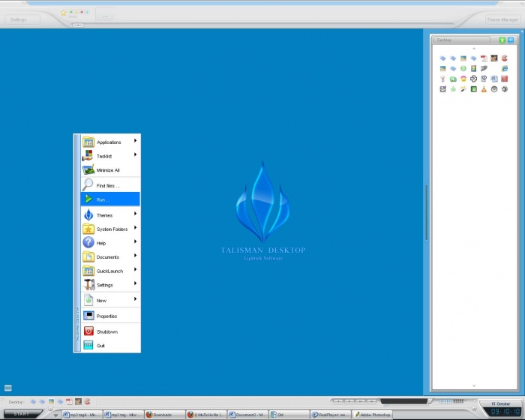
Task: Switch to Adobe Photoshop taskbar button
Action: coord(372,415)
